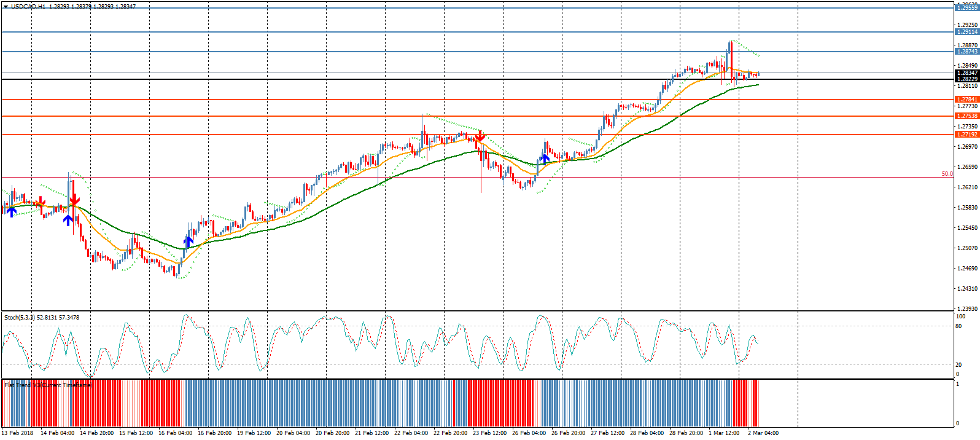Select the black 1.28229 price label

(966, 79)
